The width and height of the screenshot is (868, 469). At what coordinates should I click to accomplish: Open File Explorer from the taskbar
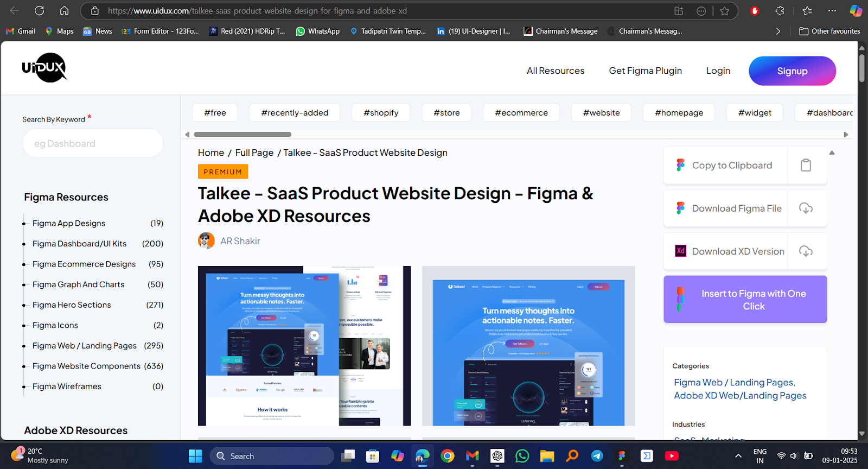coord(547,456)
